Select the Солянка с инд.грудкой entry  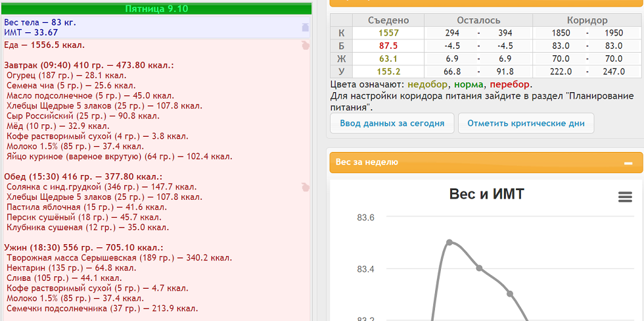[102, 187]
